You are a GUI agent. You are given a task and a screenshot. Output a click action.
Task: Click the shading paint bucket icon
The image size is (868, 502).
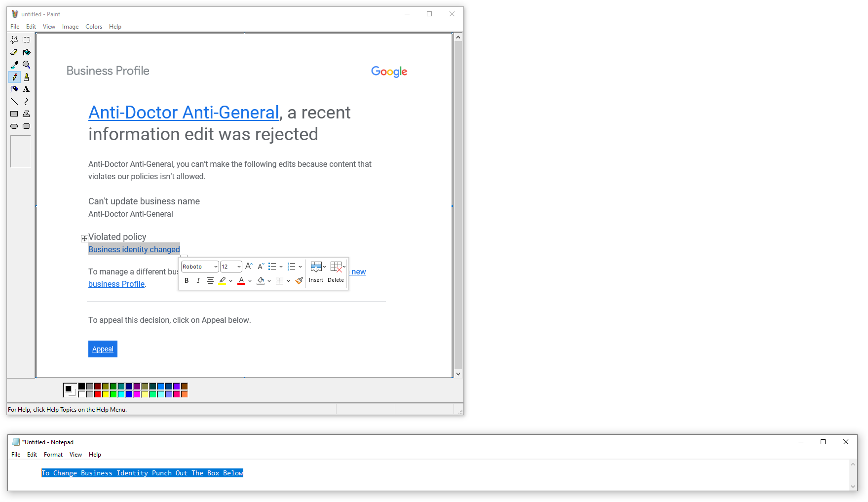pyautogui.click(x=261, y=281)
